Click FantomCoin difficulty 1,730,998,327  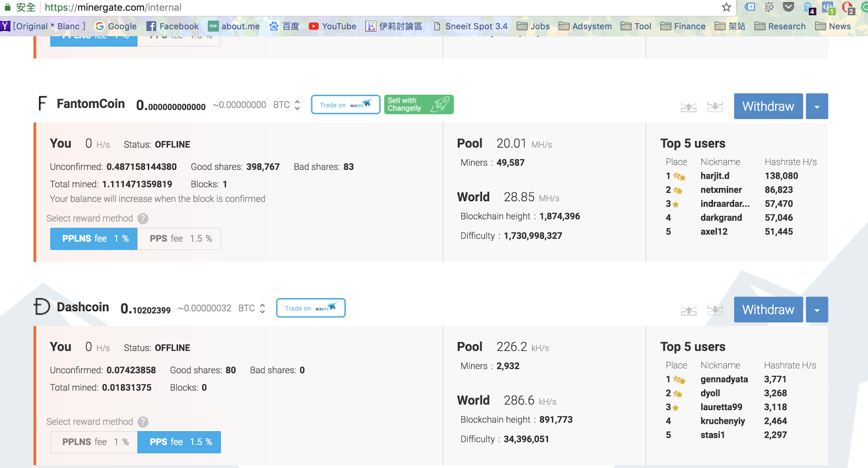[x=533, y=236]
